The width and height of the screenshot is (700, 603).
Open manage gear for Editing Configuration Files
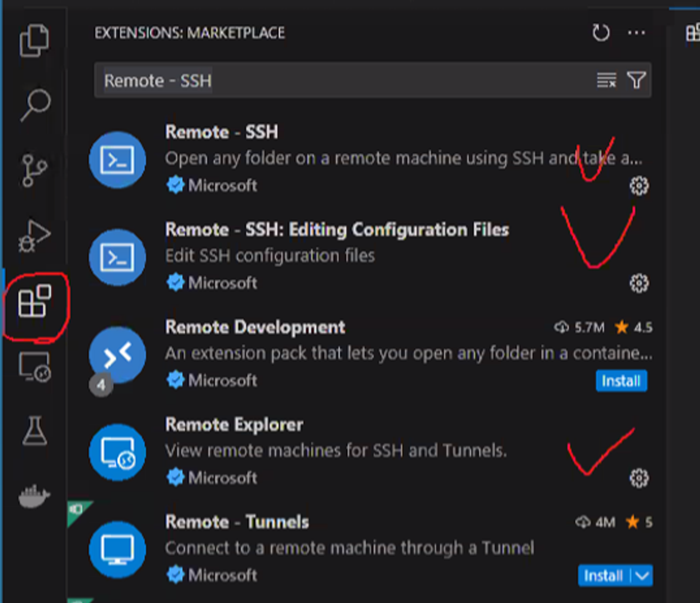[639, 283]
